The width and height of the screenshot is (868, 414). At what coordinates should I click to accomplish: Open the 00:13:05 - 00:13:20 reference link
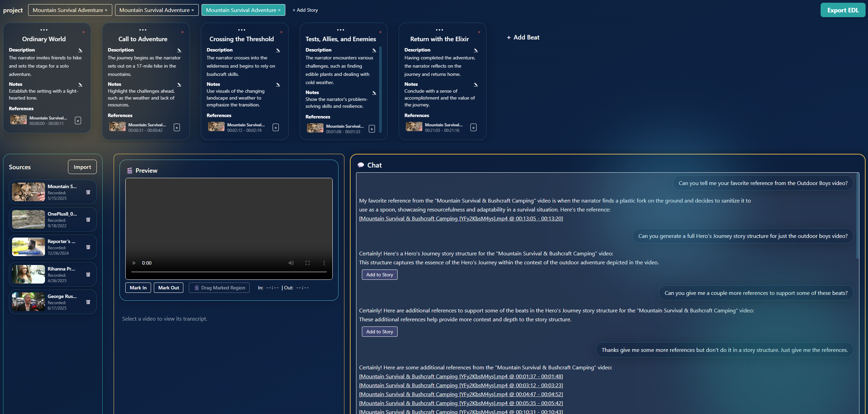[461, 219]
